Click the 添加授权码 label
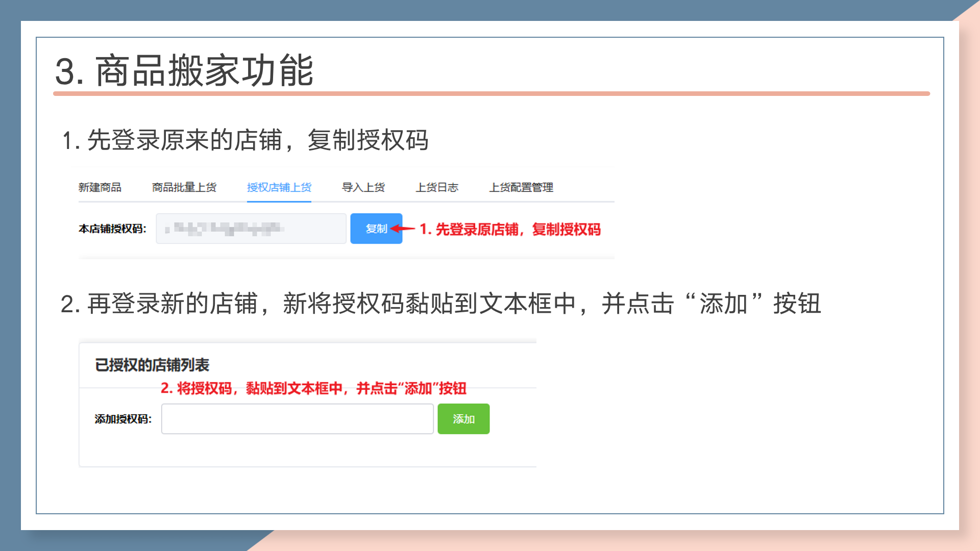The height and width of the screenshot is (551, 980). [123, 419]
